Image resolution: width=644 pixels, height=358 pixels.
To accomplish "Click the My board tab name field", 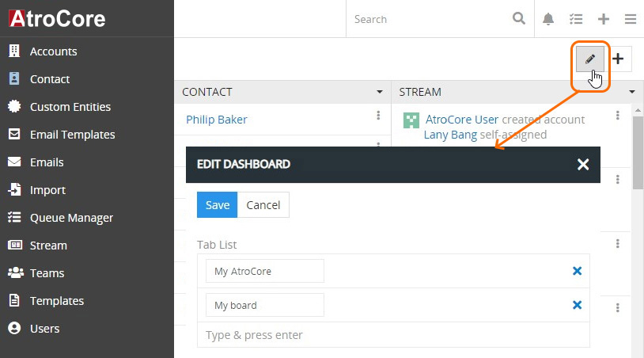I will [x=265, y=305].
